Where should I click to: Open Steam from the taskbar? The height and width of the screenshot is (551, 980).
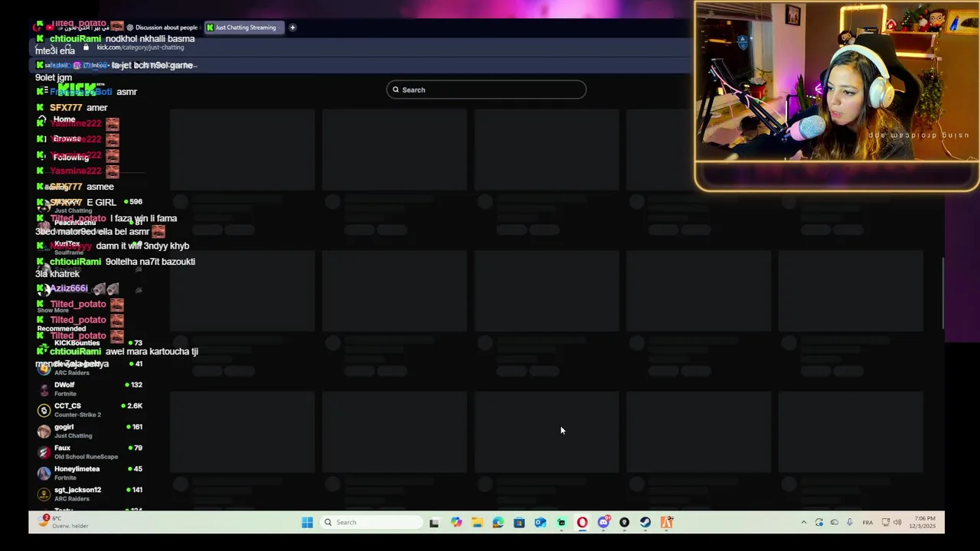coord(645,523)
